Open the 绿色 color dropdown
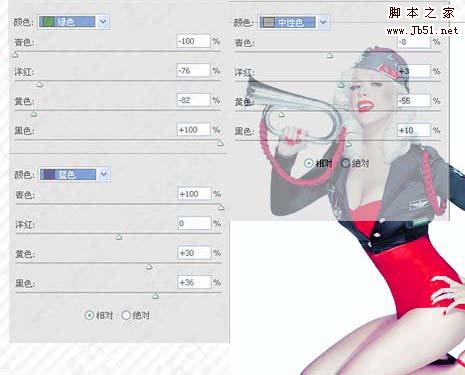Screen dimensions: 465x375 point(74,22)
